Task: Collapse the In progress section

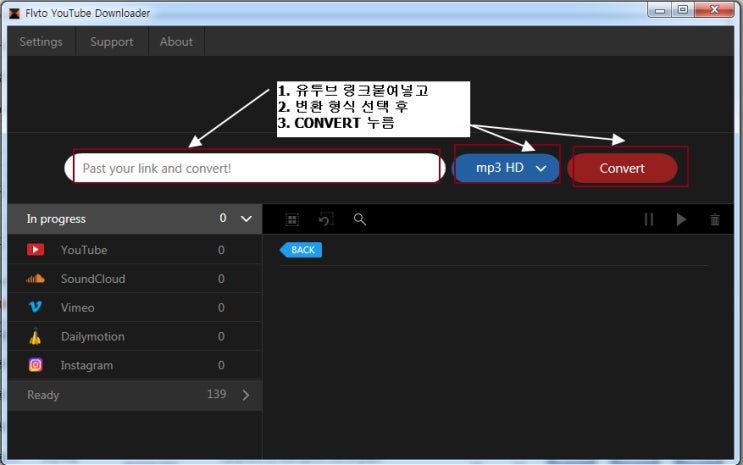Action: (x=246, y=219)
